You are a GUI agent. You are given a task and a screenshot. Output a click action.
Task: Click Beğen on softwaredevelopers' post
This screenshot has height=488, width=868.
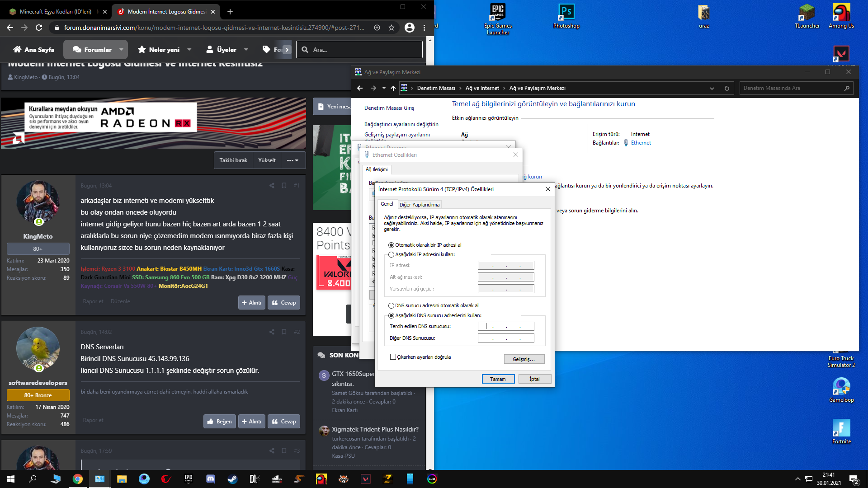[219, 422]
